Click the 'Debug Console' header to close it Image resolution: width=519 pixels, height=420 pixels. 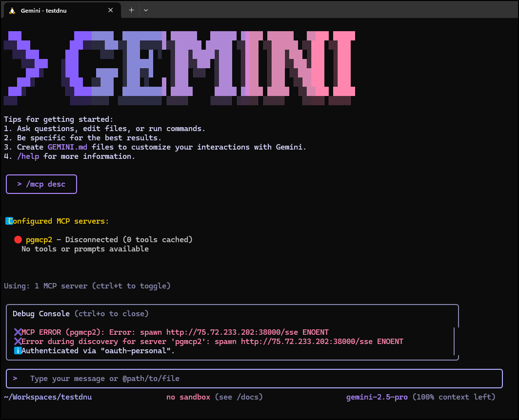pos(41,314)
